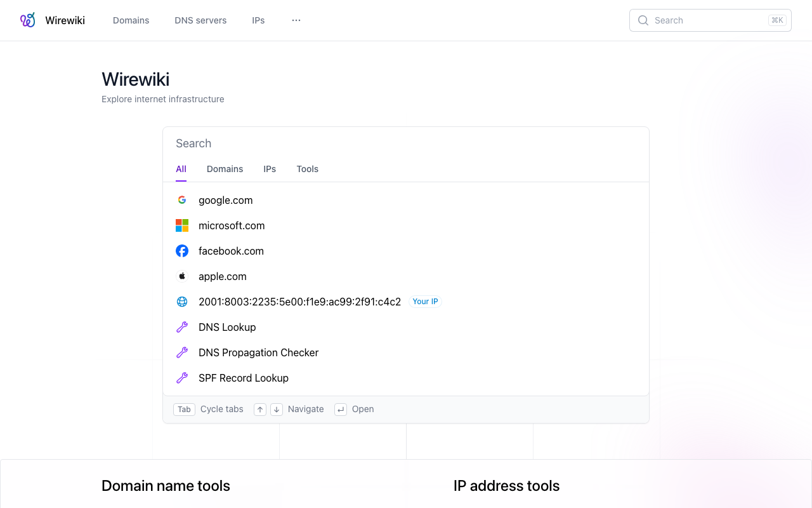Open microsoft.com result
The image size is (812, 508).
point(406,225)
